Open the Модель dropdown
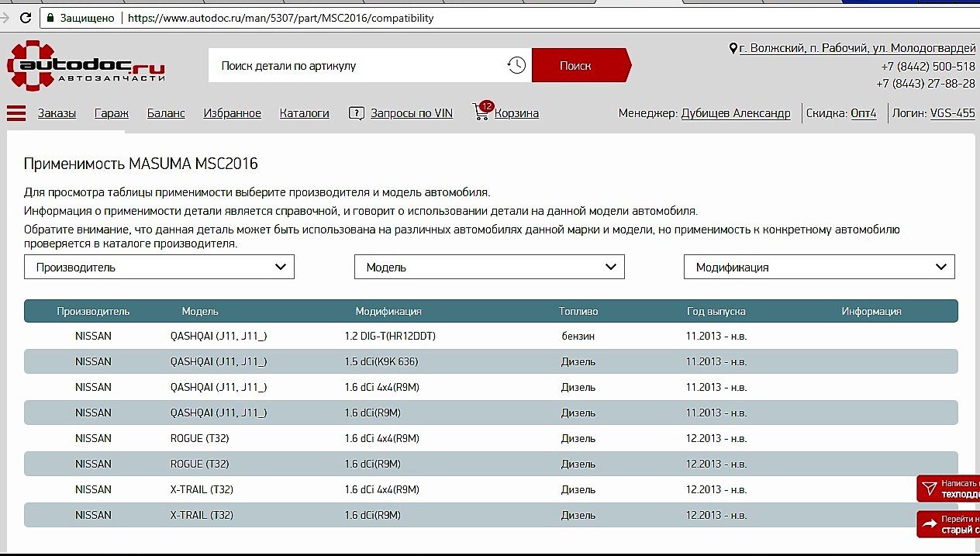The width and height of the screenshot is (980, 556). click(489, 267)
